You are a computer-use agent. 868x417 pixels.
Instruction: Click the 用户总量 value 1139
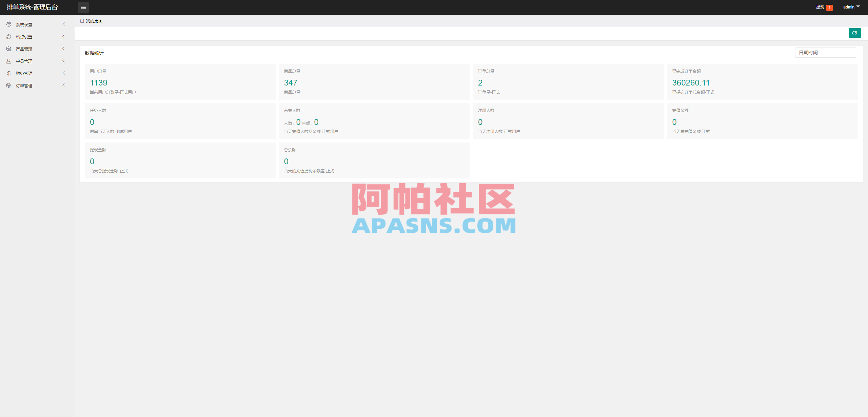(99, 82)
